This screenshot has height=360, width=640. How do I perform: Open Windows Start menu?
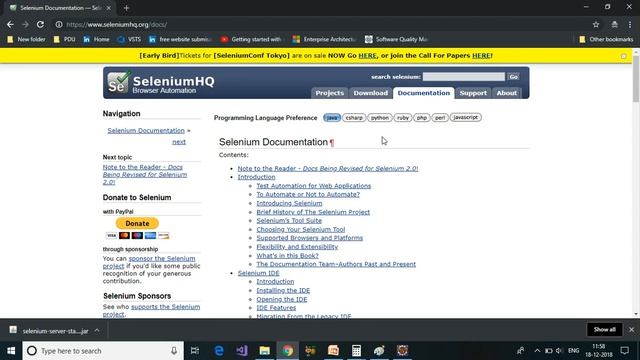(11, 351)
